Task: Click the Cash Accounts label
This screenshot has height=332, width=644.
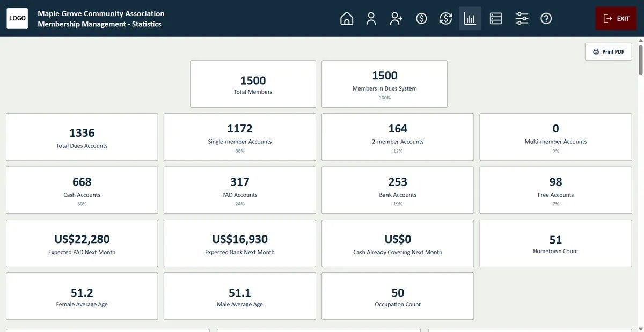Action: tap(82, 195)
